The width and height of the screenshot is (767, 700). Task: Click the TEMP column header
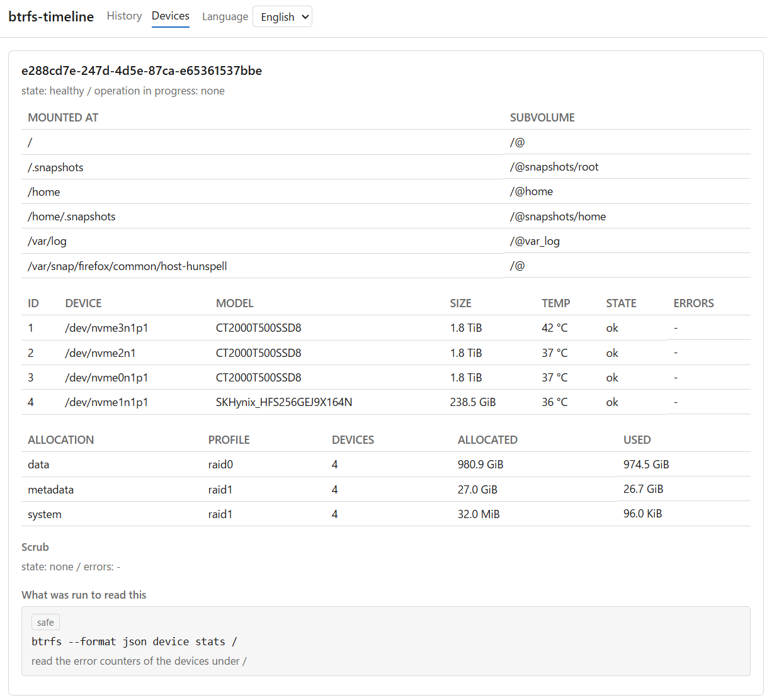556,303
